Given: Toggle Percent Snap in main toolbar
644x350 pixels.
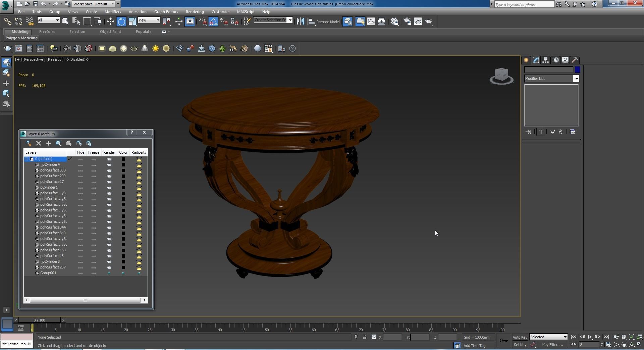Looking at the screenshot, I should point(224,21).
